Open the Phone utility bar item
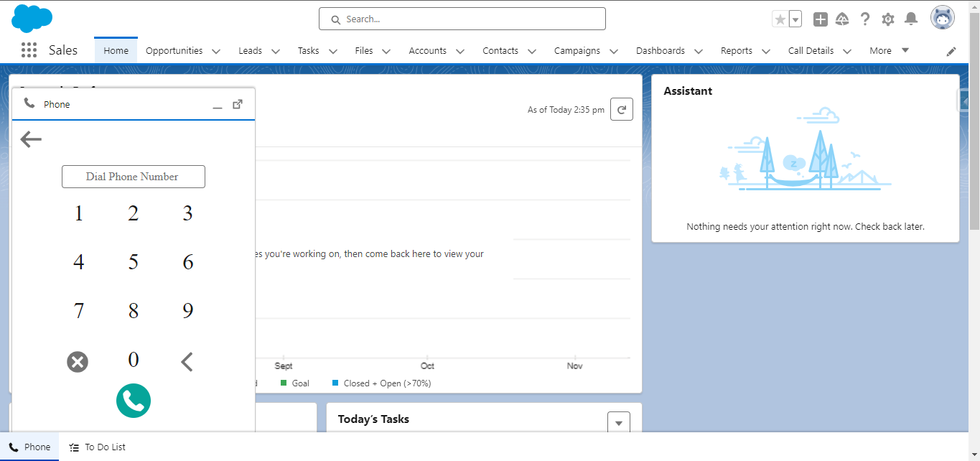Viewport: 980px width, 461px height. coord(29,447)
